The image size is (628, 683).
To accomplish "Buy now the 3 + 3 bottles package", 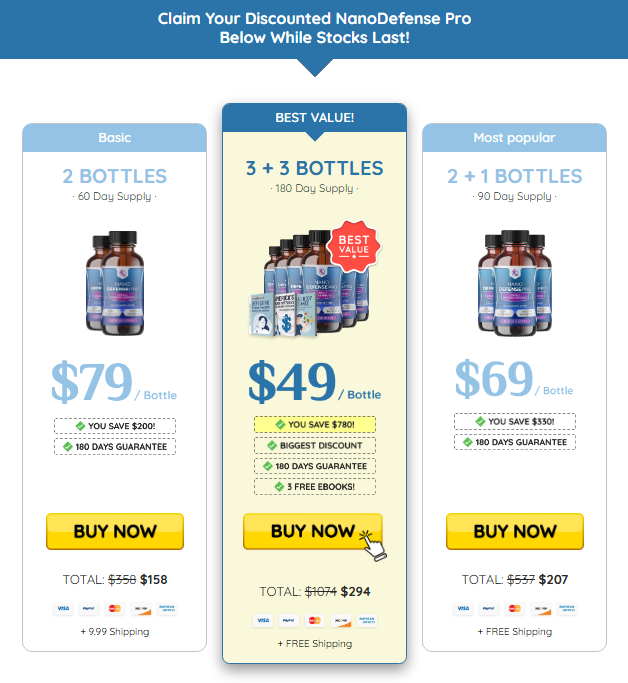I will [x=313, y=531].
